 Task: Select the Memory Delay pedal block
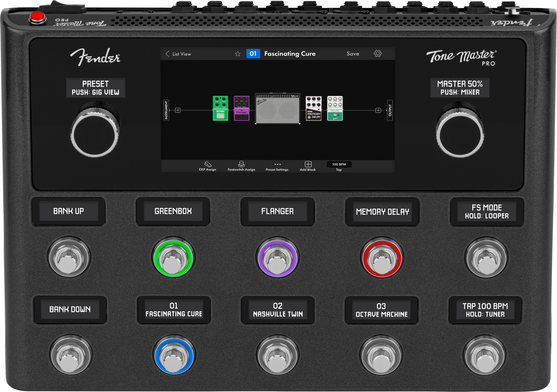coord(313,108)
